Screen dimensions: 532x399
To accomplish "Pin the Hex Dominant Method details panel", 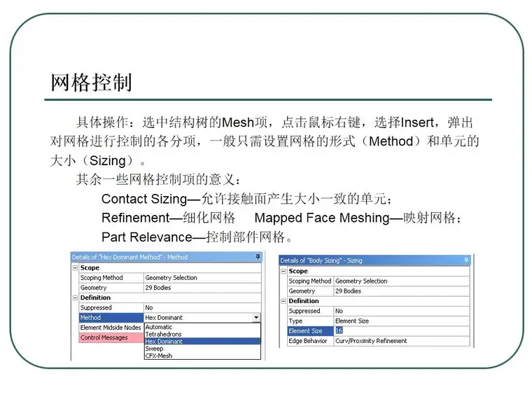I will [x=258, y=257].
